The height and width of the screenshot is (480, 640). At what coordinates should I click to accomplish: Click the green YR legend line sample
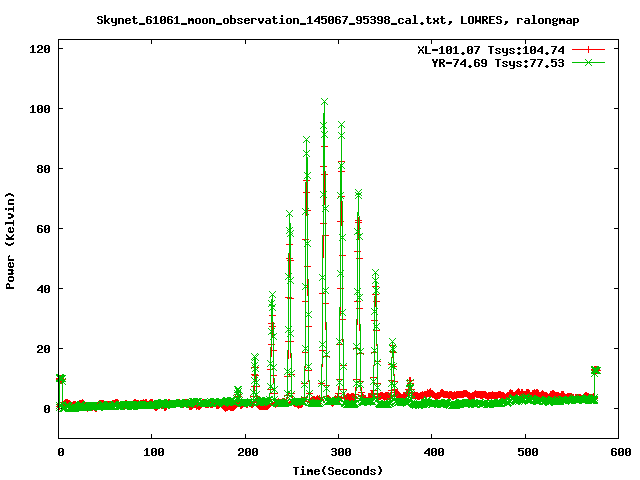[588, 63]
